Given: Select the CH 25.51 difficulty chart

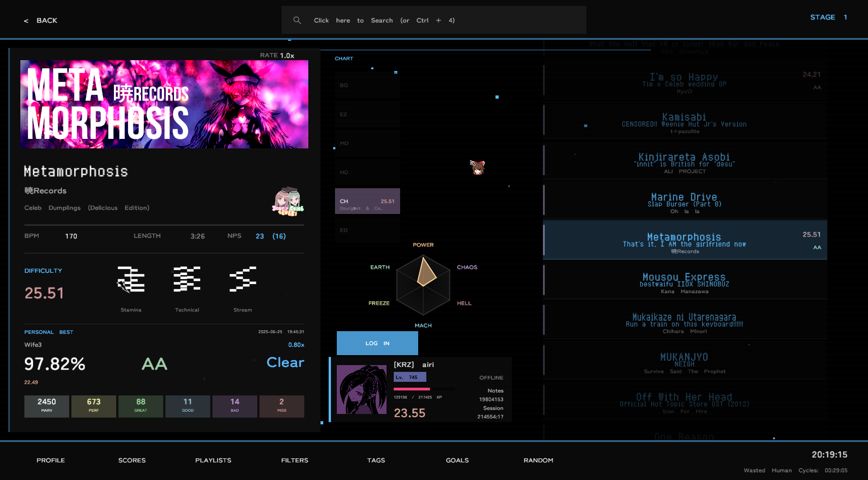Looking at the screenshot, I should 367,201.
